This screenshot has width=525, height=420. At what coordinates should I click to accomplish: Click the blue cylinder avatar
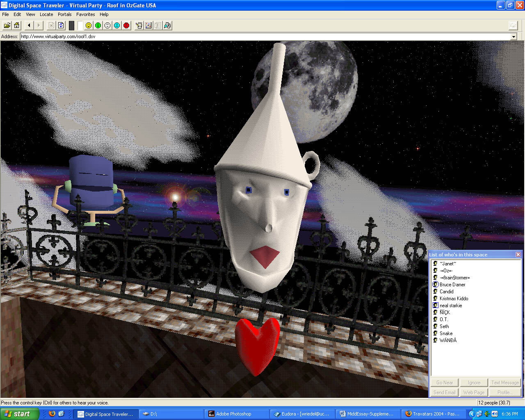tap(90, 183)
